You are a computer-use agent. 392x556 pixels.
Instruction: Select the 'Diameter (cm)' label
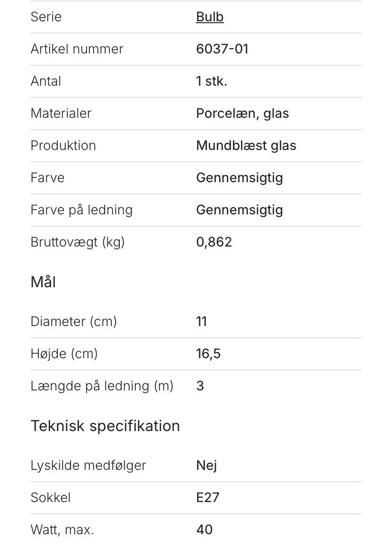(73, 322)
